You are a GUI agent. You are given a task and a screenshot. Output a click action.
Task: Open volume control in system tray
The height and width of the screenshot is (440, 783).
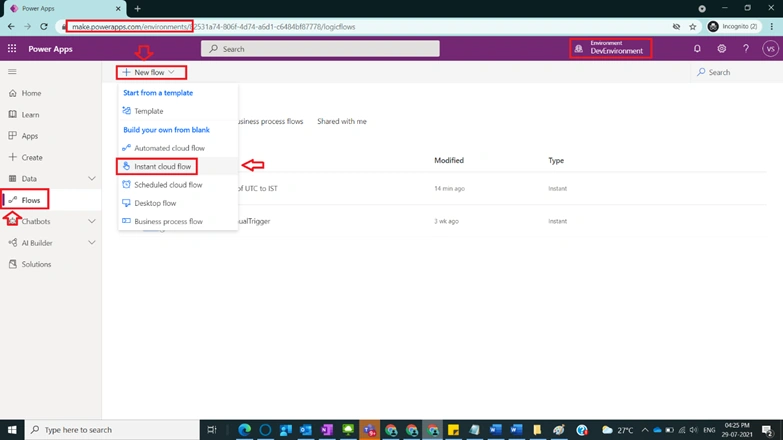694,430
